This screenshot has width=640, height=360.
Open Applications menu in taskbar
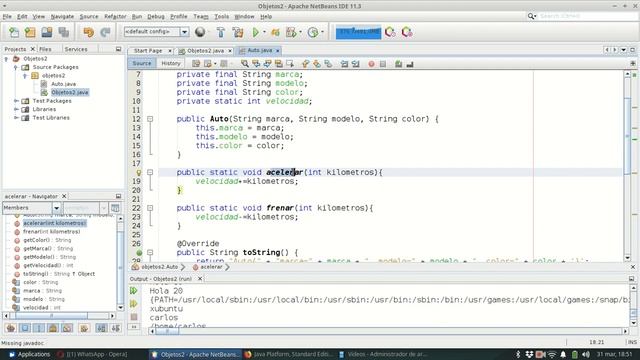coord(29,354)
